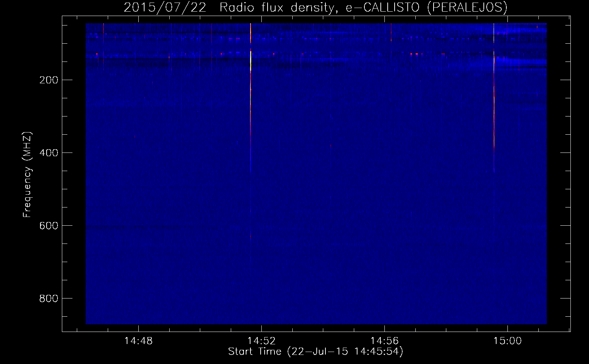Select the 400 frequency axis label
589x364 pixels.
48,153
